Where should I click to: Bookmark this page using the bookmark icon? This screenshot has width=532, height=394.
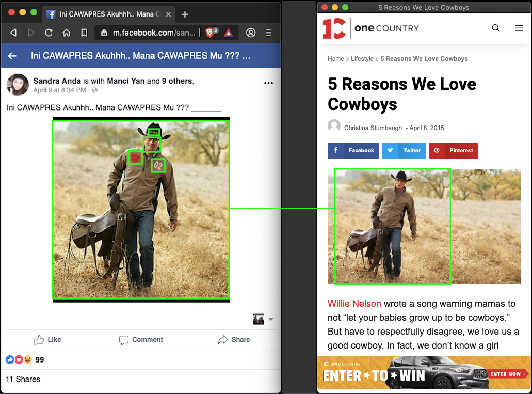click(x=84, y=33)
